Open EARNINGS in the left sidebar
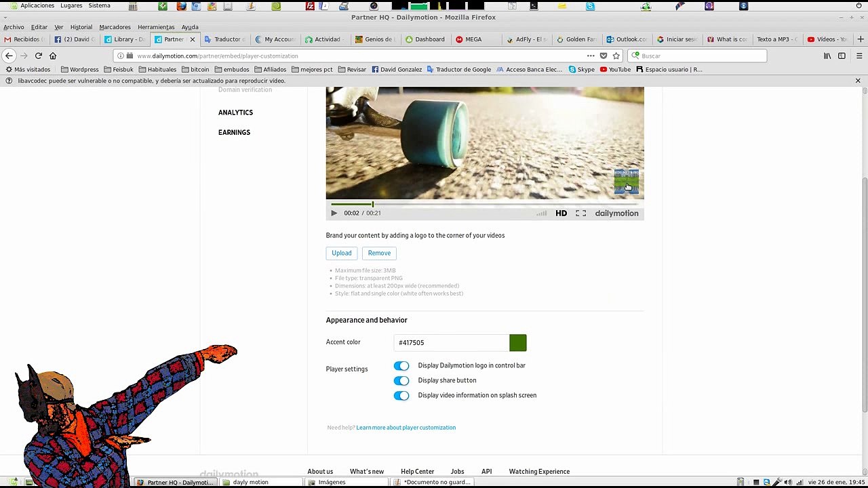 pyautogui.click(x=234, y=132)
